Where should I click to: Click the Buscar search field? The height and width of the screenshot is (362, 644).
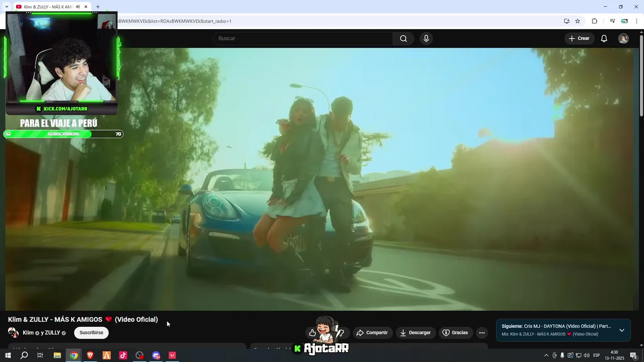tap(303, 39)
